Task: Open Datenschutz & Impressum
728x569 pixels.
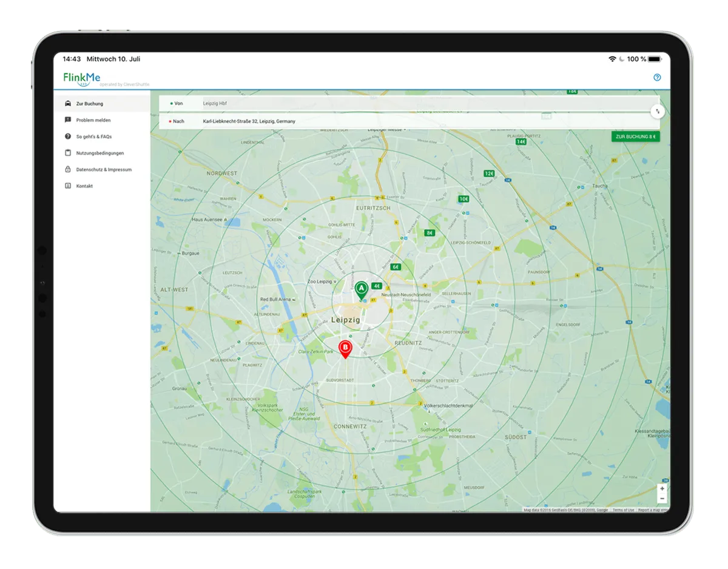Action: tap(101, 169)
